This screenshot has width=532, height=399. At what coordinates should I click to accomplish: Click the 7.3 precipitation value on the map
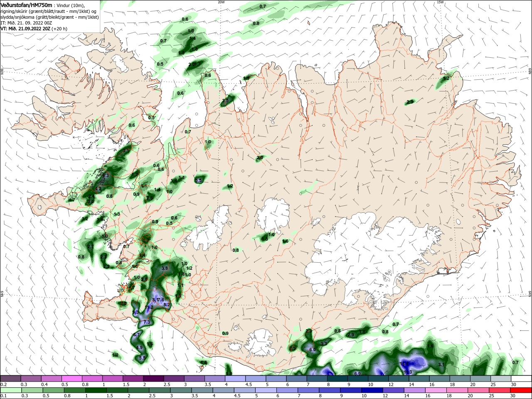(146, 323)
